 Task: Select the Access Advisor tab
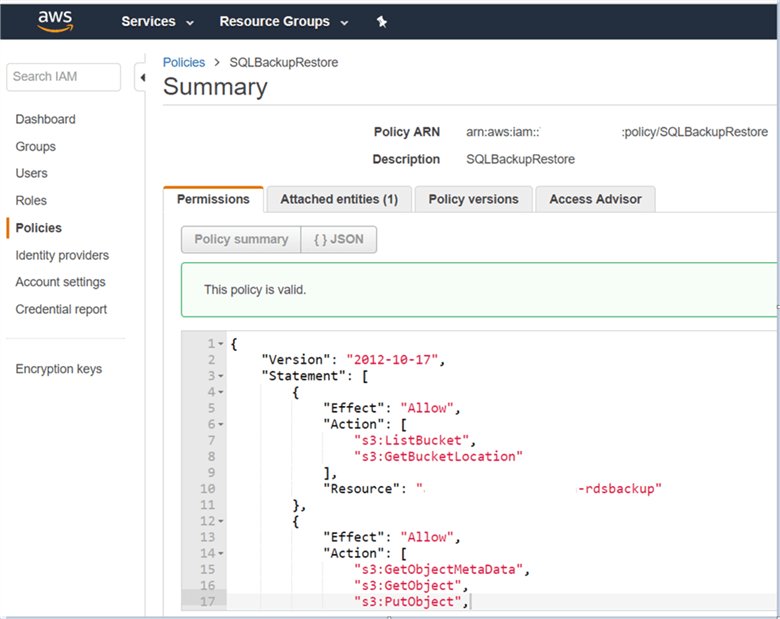click(595, 199)
